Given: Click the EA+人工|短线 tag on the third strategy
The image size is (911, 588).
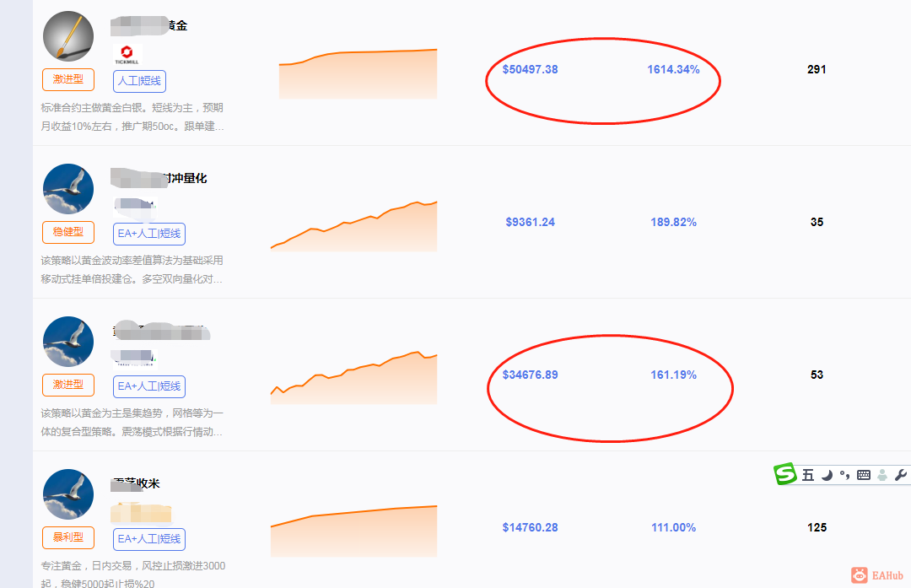Looking at the screenshot, I should (x=148, y=386).
